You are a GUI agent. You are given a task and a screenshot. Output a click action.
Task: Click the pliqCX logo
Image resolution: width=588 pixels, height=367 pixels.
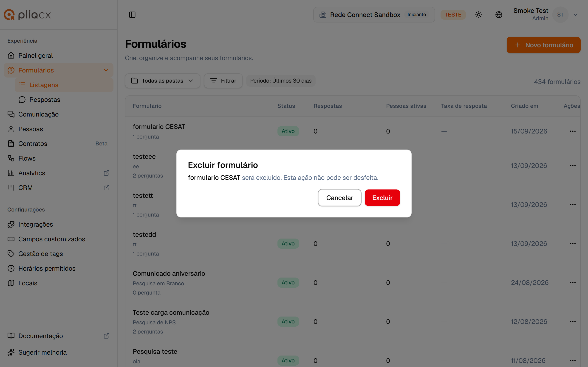click(27, 15)
